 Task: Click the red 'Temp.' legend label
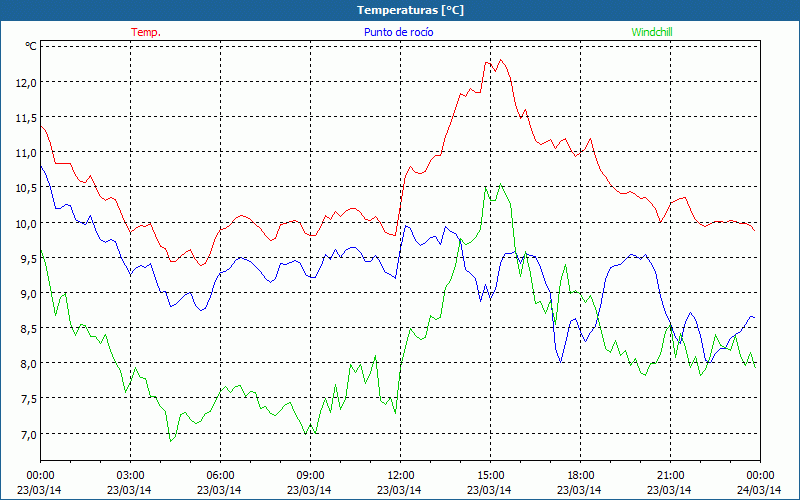pyautogui.click(x=146, y=32)
